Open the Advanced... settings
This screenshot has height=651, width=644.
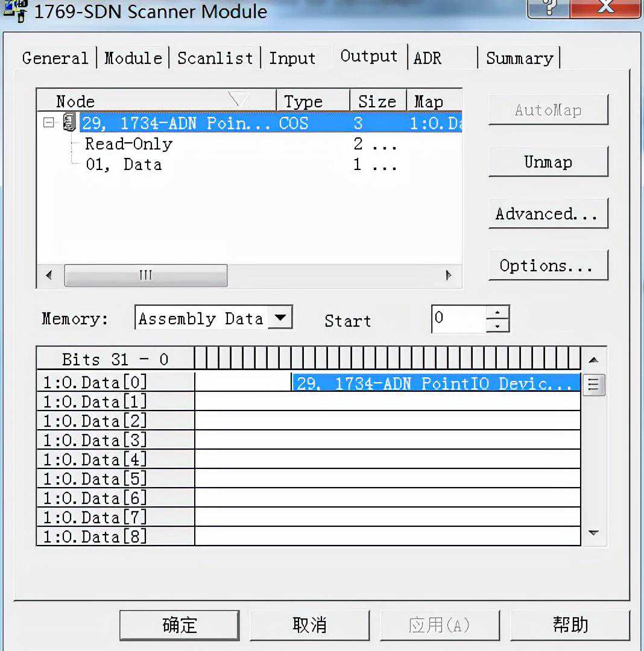[x=548, y=213]
